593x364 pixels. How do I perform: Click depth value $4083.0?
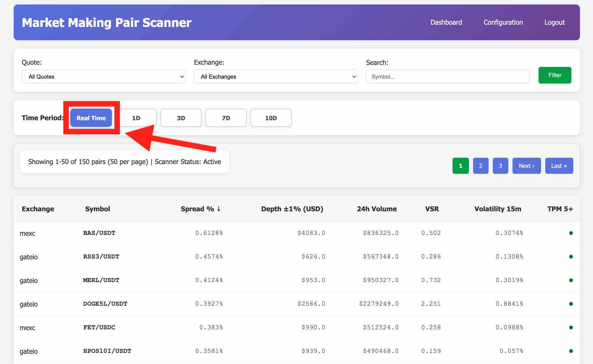311,233
